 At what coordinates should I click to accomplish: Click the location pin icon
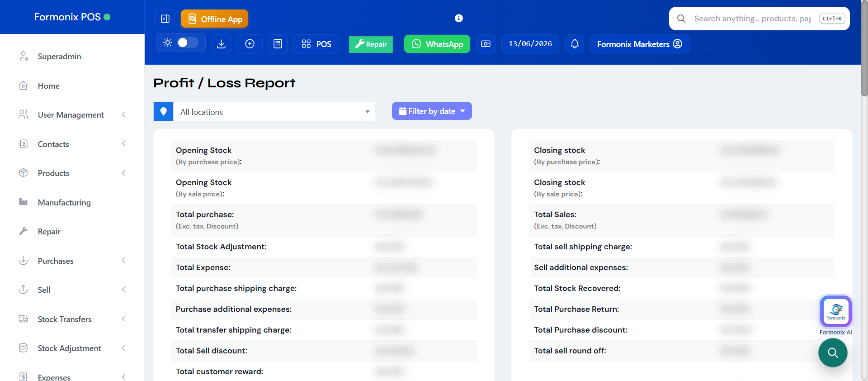(x=164, y=112)
